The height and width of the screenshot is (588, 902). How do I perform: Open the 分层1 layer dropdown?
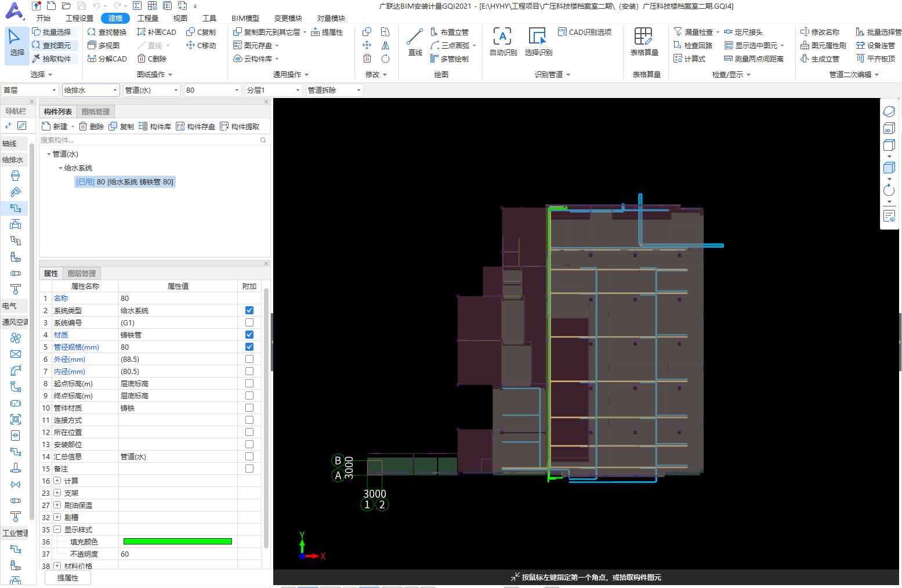coord(274,90)
